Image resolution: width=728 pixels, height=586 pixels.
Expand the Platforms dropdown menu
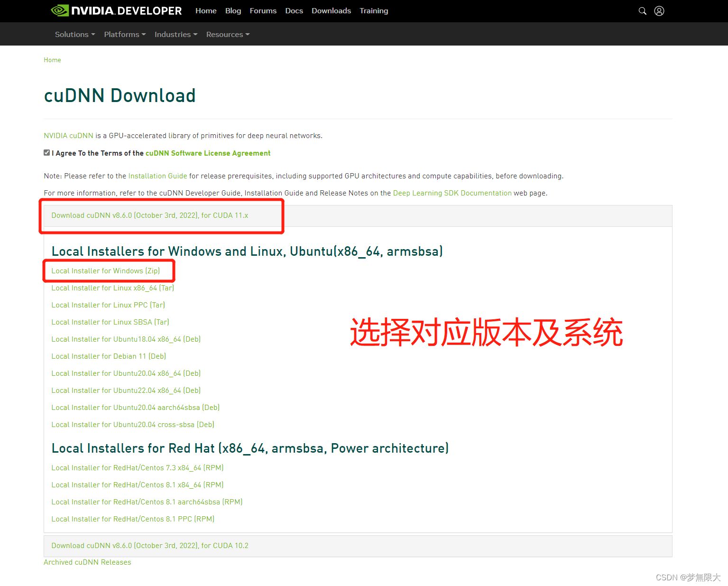coord(125,34)
